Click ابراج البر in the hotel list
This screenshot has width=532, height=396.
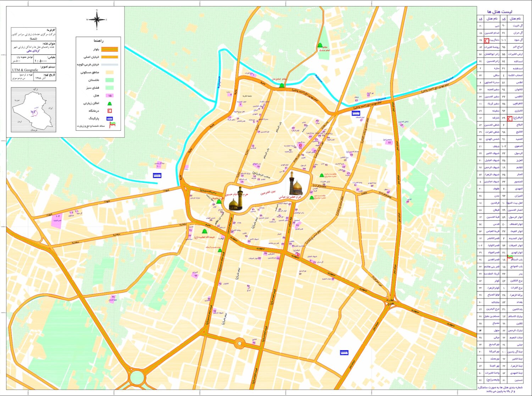tap(518, 47)
